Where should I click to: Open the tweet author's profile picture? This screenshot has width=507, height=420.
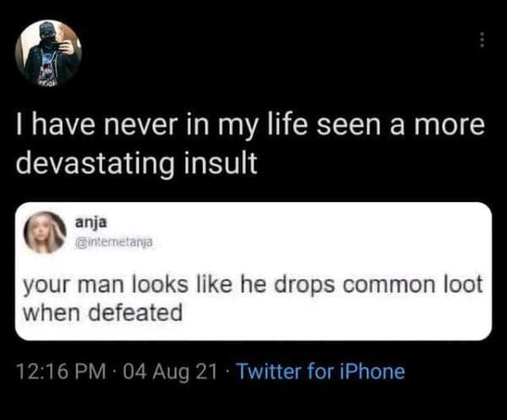[x=48, y=53]
